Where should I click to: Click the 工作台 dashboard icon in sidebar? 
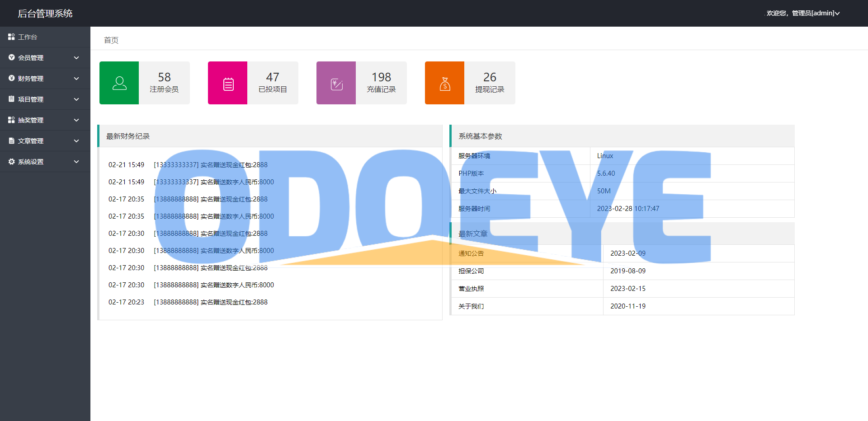click(x=11, y=37)
